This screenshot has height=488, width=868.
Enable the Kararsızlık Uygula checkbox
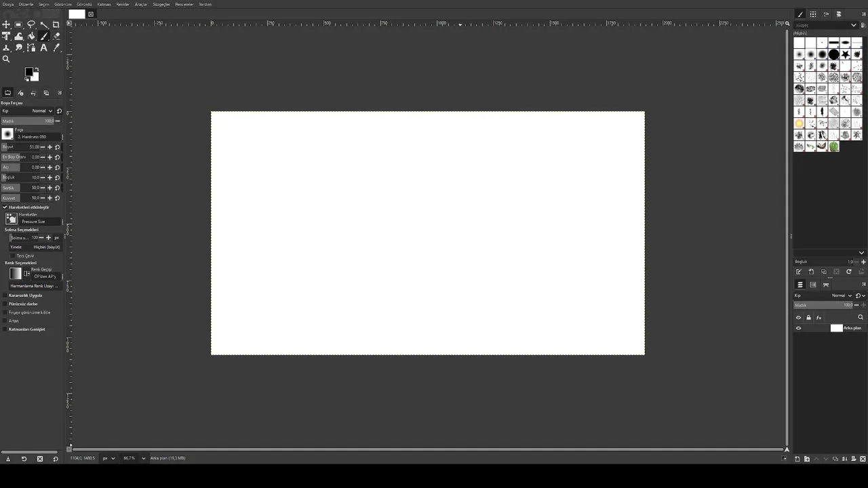coord(5,296)
